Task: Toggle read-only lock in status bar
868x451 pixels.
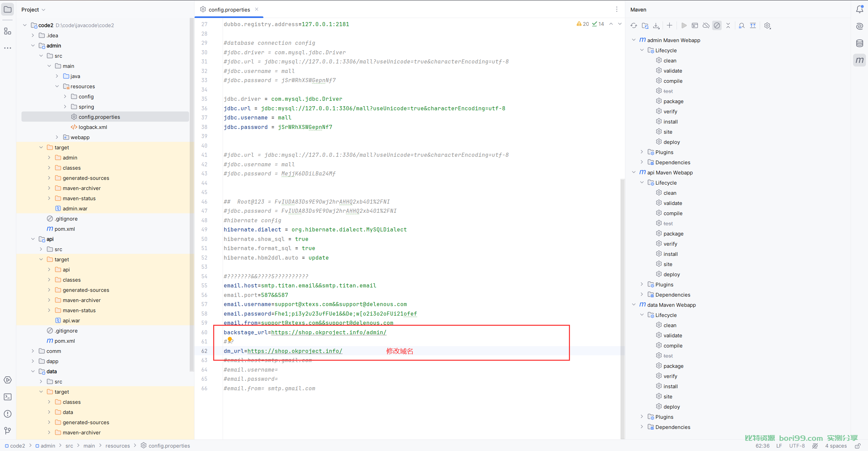Action: [x=857, y=446]
